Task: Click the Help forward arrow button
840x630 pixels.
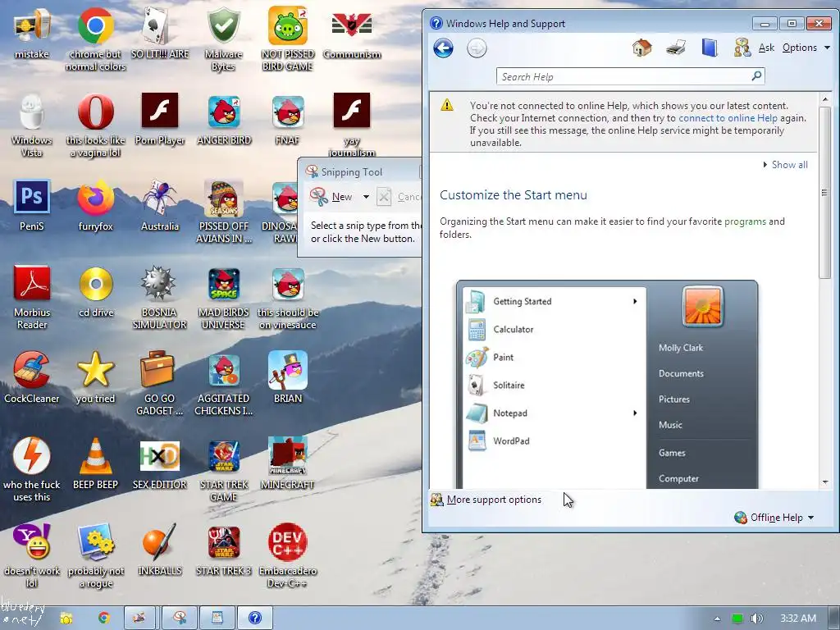Action: click(x=477, y=48)
